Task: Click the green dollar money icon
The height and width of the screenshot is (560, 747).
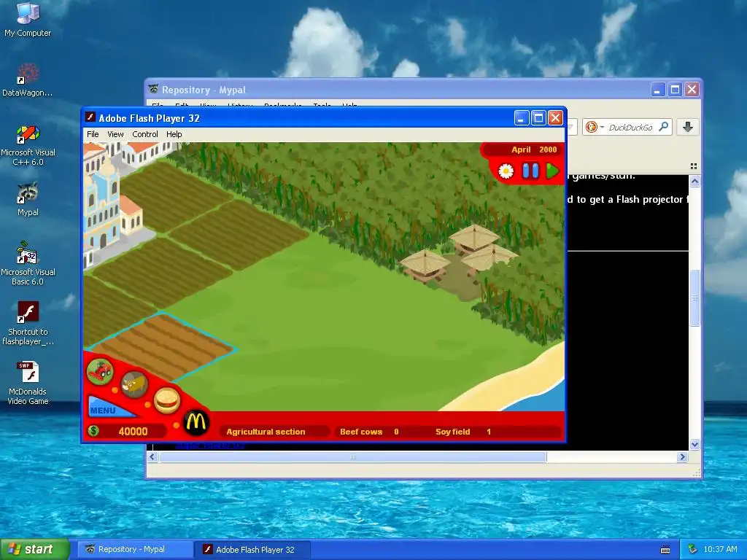Action: [x=93, y=431]
